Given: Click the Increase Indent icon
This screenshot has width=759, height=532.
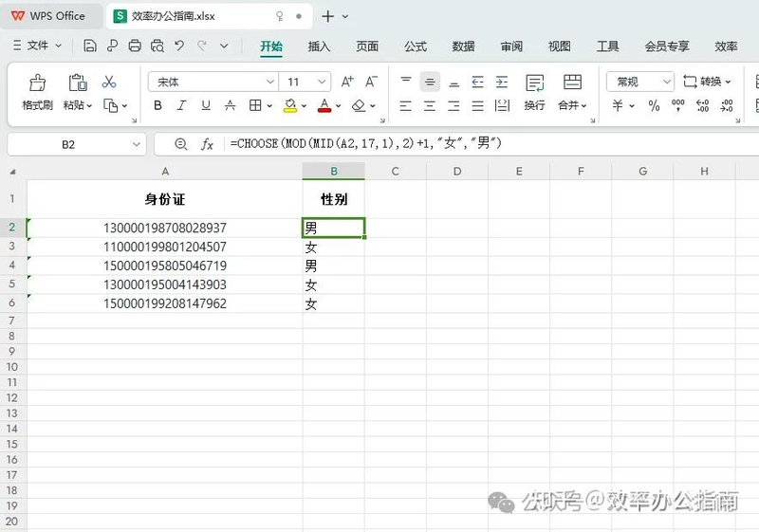Looking at the screenshot, I should coord(502,82).
